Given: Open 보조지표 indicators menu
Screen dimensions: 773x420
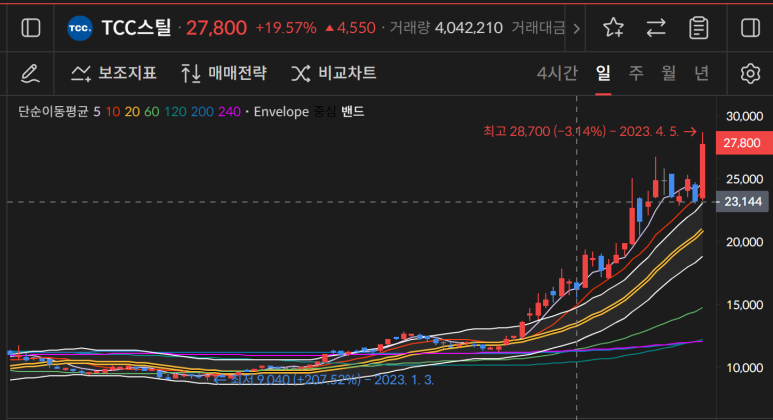Looking at the screenshot, I should pos(114,73).
